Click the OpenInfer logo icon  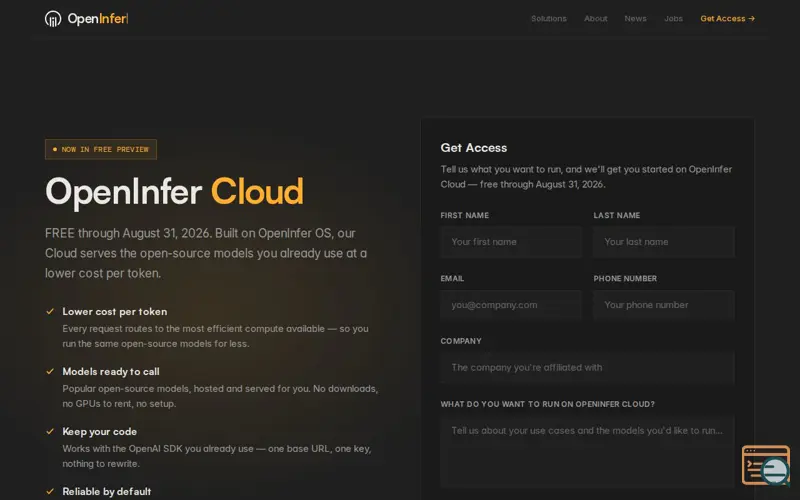53,19
